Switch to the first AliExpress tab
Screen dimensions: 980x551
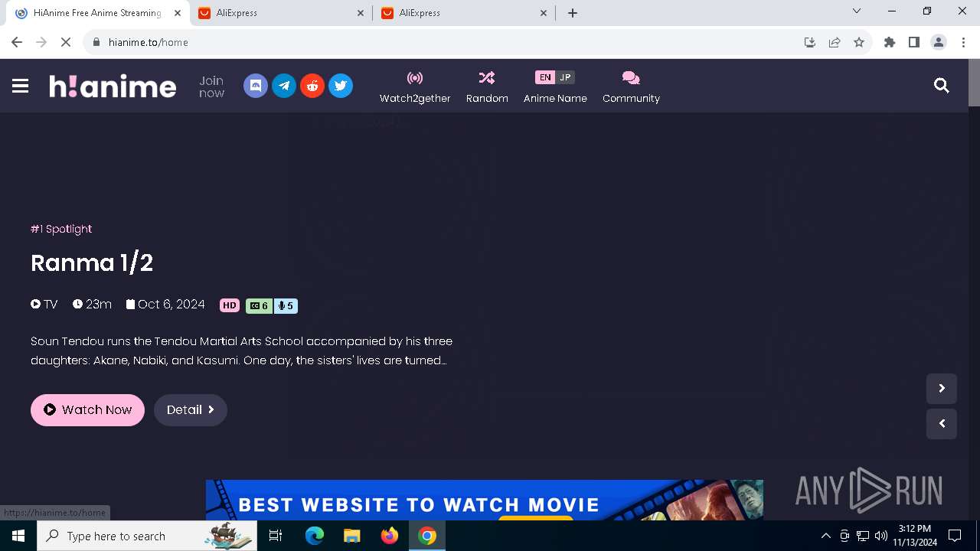coord(281,13)
